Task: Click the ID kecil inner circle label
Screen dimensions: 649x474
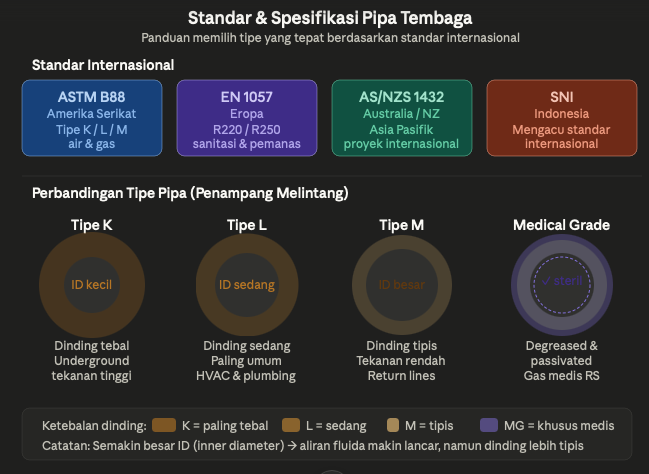Action: [x=91, y=285]
